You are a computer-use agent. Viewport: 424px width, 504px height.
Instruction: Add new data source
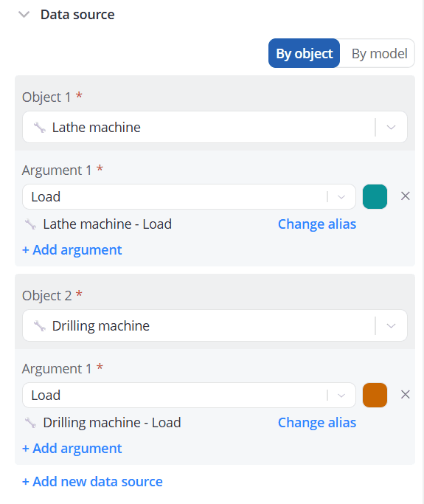point(92,482)
